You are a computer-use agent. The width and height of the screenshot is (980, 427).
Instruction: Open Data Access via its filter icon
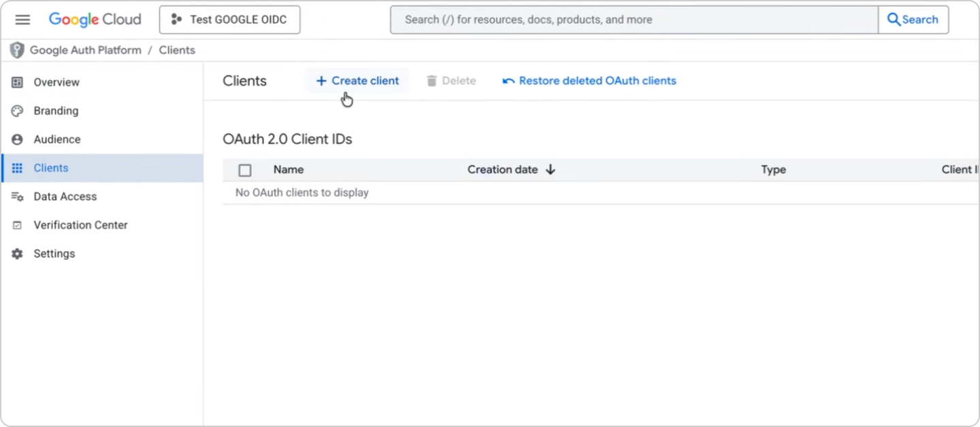click(x=17, y=197)
